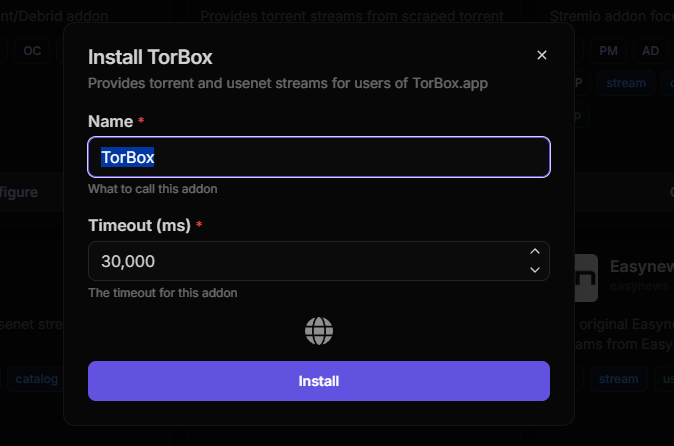The image size is (674, 446).
Task: Click the Timeout (ms) field label
Action: click(139, 225)
